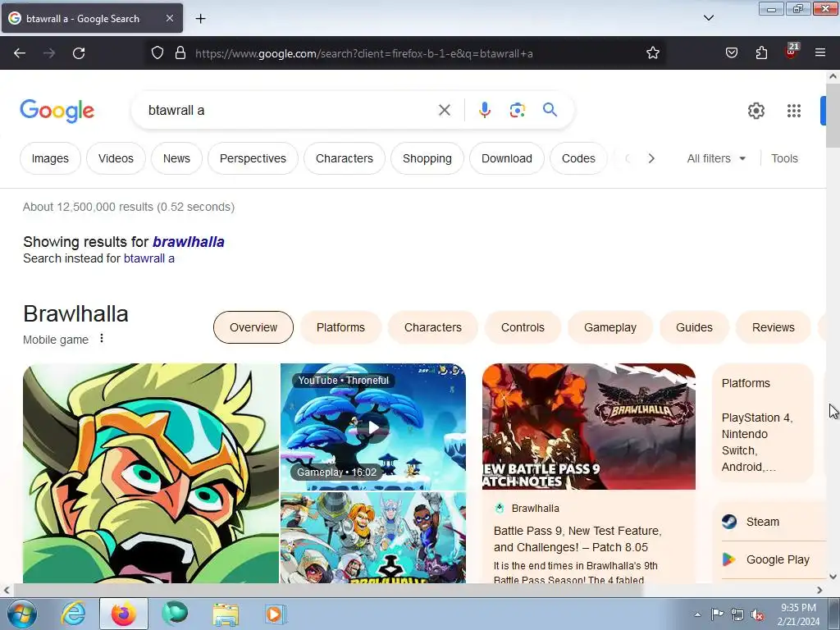Open the Steam store link
This screenshot has height=630, width=840.
763,522
